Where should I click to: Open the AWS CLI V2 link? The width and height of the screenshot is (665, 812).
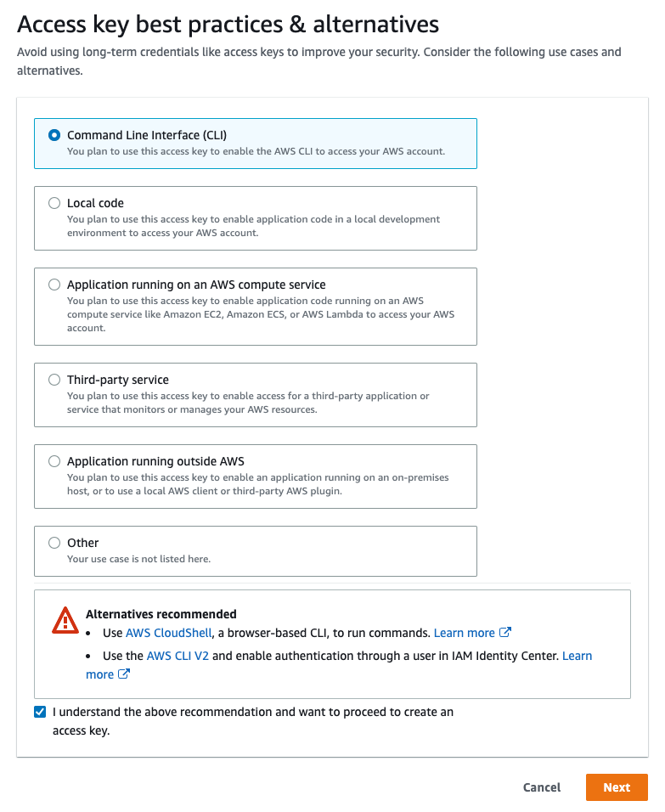(178, 656)
